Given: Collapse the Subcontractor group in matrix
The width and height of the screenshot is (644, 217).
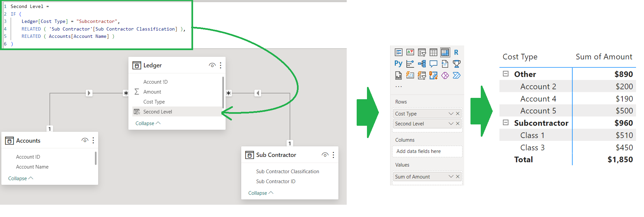Looking at the screenshot, I should (x=506, y=122).
